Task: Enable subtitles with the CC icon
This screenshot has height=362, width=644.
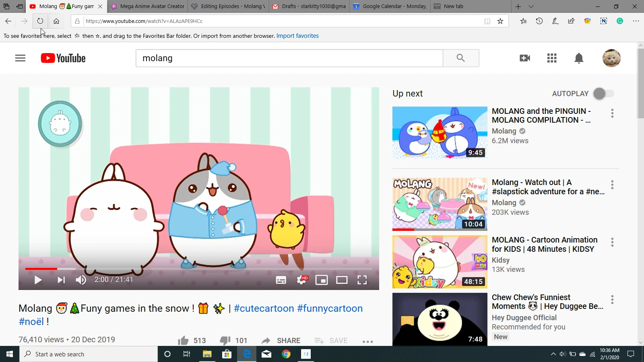Action: 281,280
